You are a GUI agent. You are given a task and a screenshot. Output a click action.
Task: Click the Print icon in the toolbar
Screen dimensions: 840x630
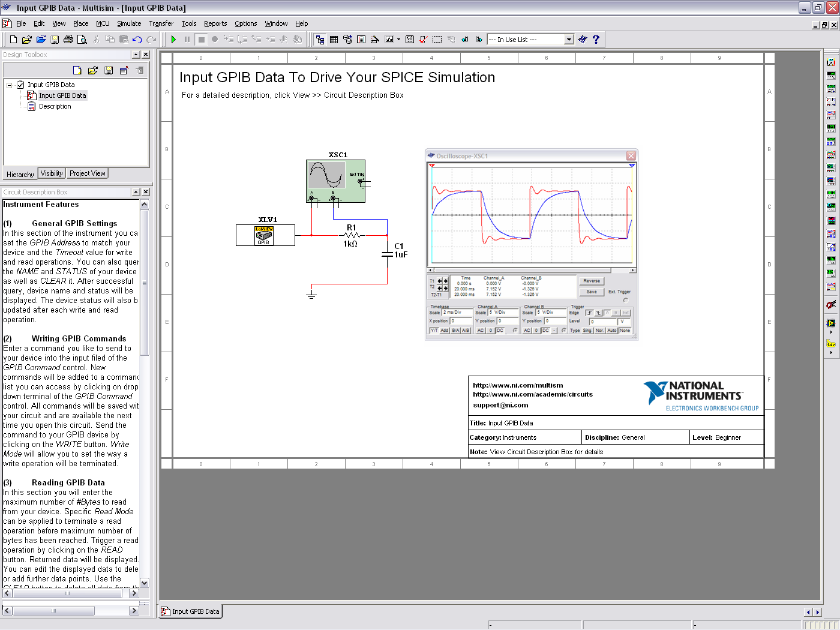pyautogui.click(x=68, y=40)
